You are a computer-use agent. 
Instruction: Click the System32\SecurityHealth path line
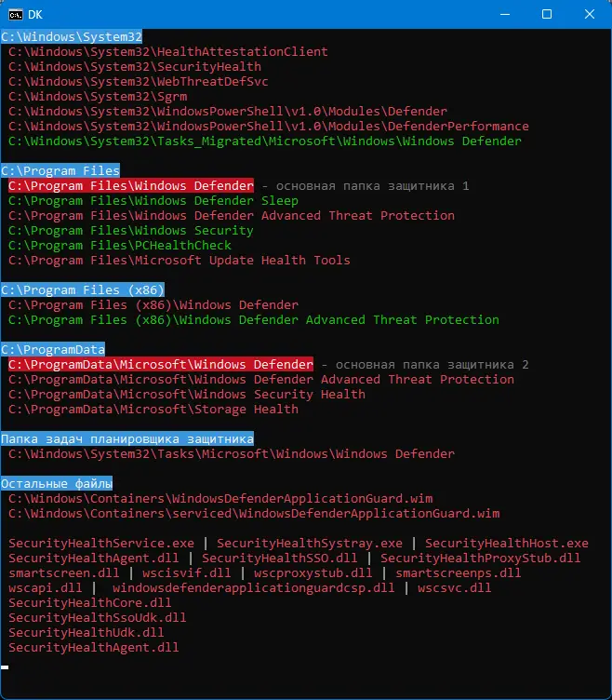coord(135,66)
